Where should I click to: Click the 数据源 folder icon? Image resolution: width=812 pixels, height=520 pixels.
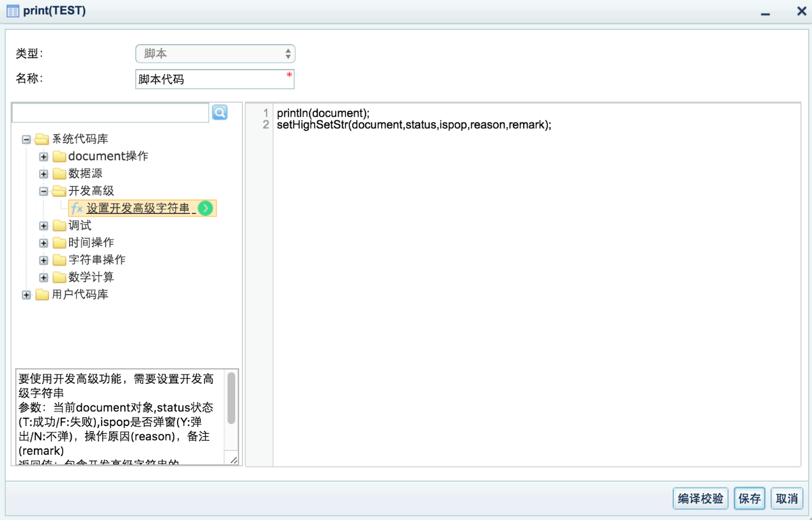(59, 174)
